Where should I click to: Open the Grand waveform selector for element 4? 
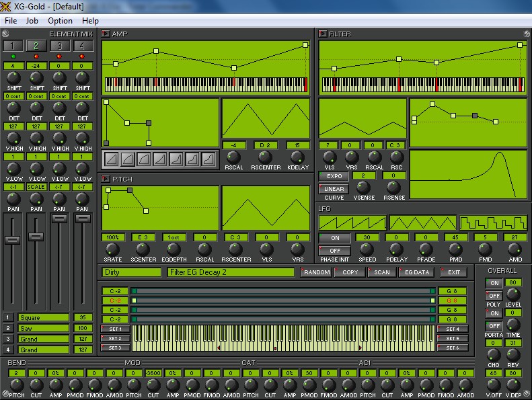[x=43, y=350]
